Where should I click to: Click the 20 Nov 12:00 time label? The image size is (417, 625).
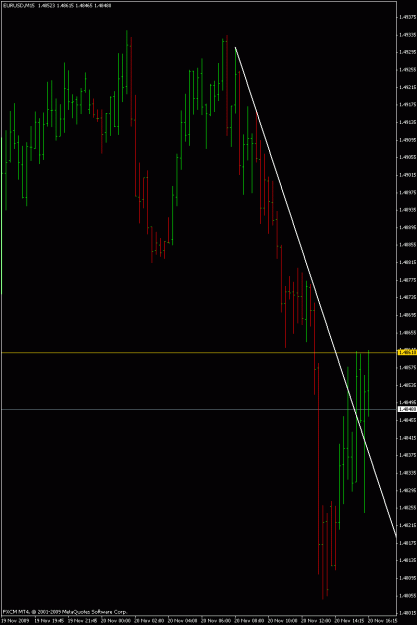pyautogui.click(x=315, y=621)
